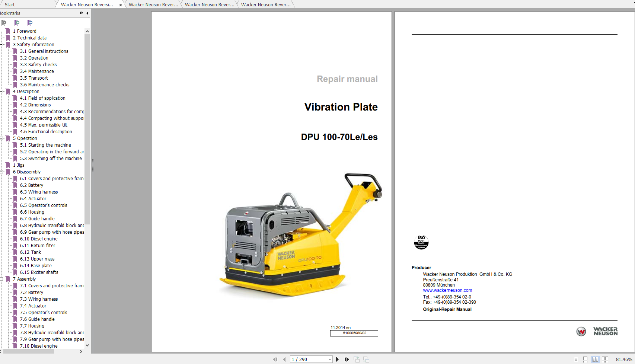Toggle two-page facing layout
635x364 pixels.
595,359
